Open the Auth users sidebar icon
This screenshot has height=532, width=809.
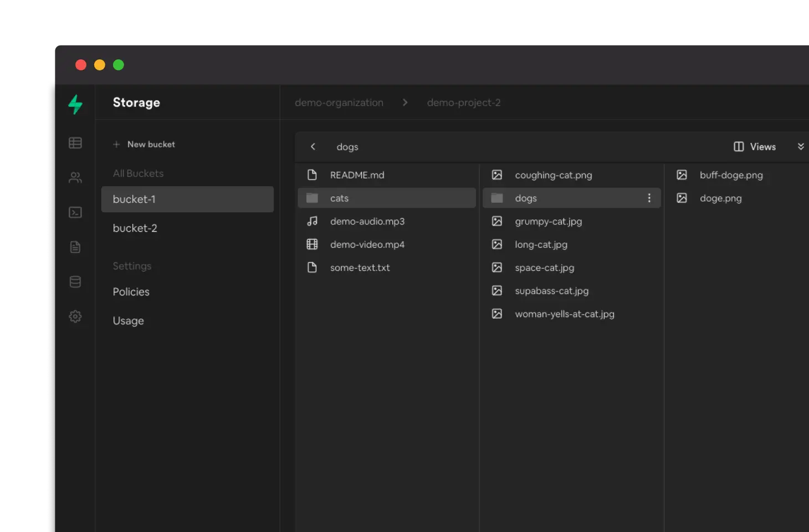[75, 178]
